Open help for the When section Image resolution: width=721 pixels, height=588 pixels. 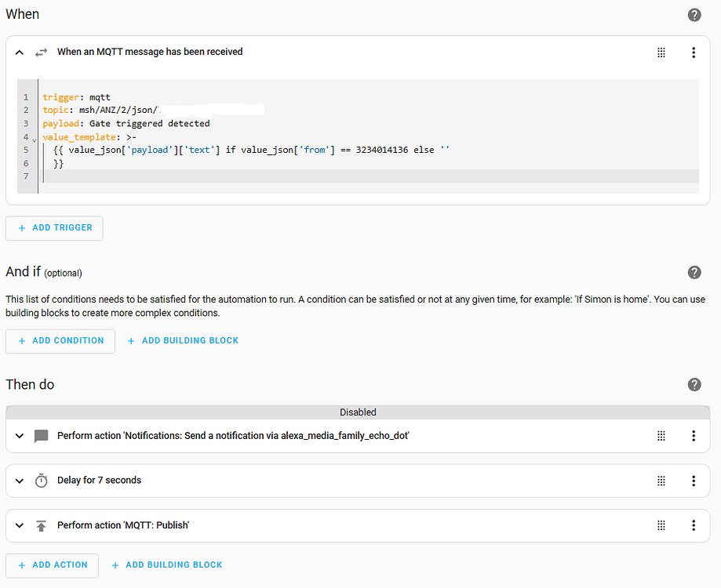click(694, 15)
